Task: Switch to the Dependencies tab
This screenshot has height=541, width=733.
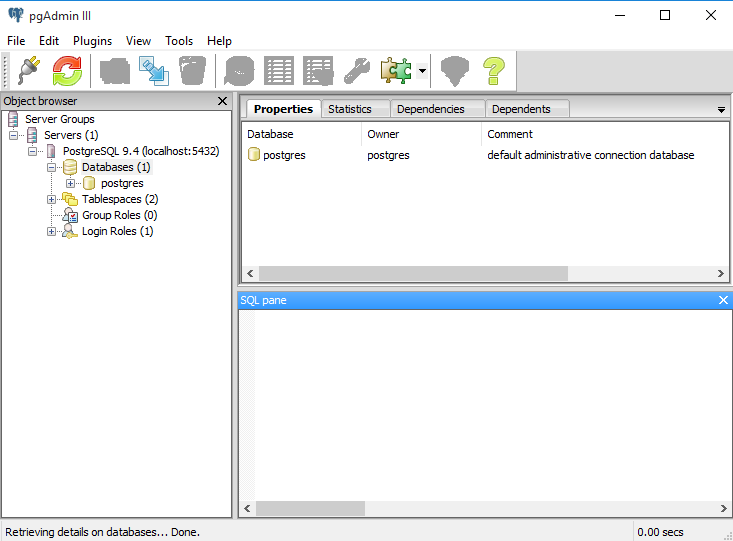Action: click(438, 109)
